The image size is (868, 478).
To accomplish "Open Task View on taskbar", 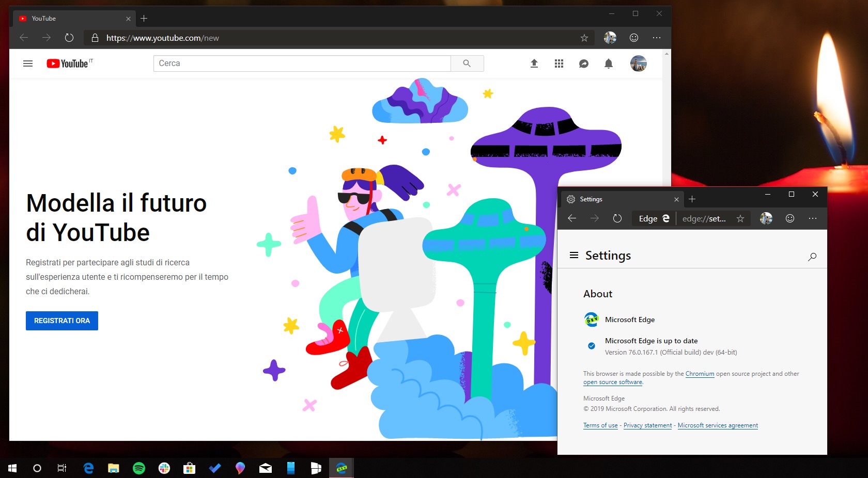I will [x=62, y=468].
